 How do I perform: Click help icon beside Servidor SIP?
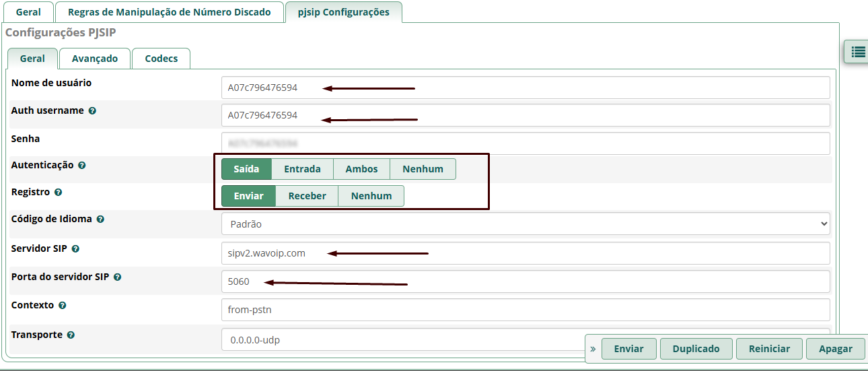[75, 249]
